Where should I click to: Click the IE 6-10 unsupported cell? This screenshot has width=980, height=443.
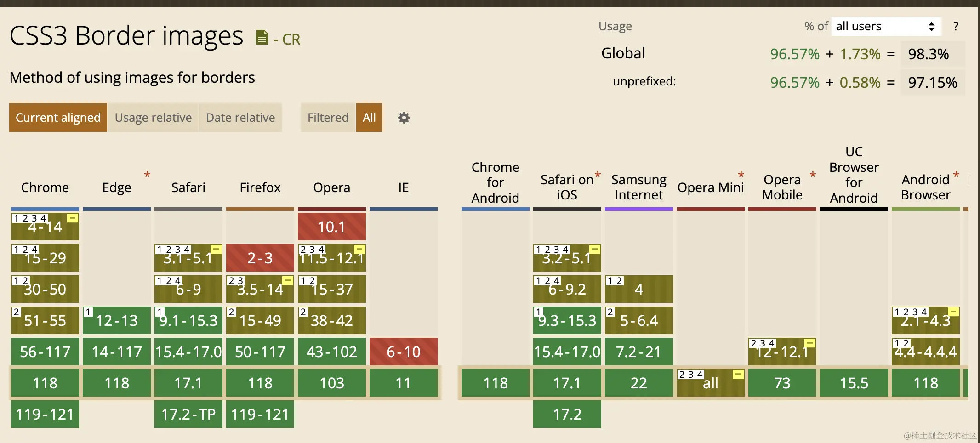tap(404, 352)
